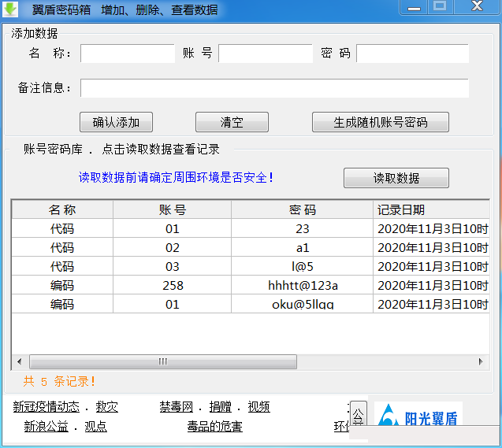Select the 密码 input box
The image size is (502, 448).
click(x=412, y=54)
